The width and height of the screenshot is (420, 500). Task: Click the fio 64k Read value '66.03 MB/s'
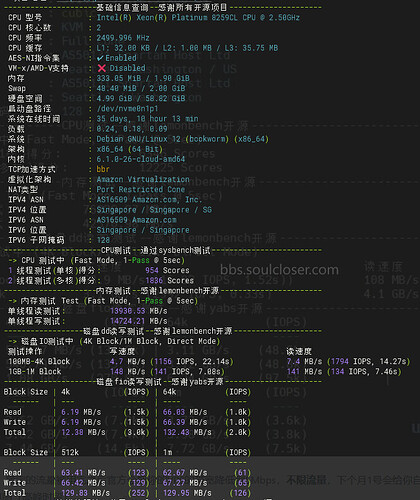pos(185,412)
